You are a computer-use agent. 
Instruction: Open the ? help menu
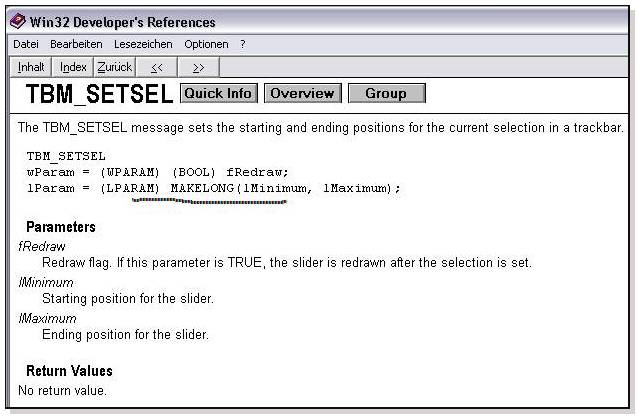coord(242,44)
